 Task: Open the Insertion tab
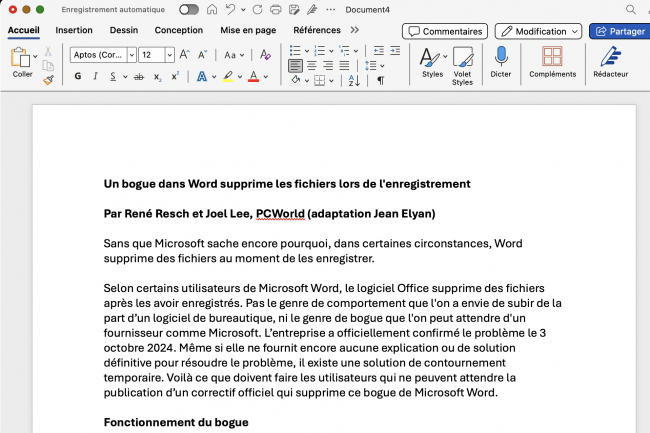74,30
